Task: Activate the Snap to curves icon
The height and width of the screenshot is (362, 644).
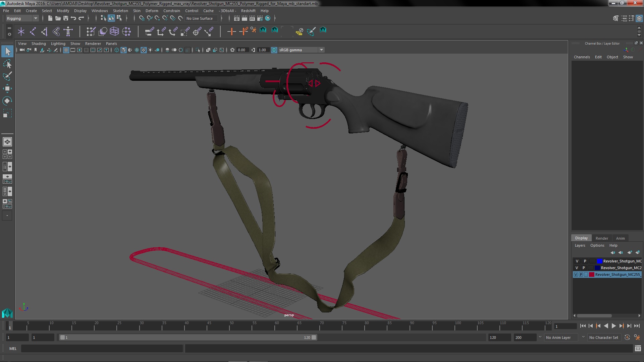Action: tap(150, 18)
